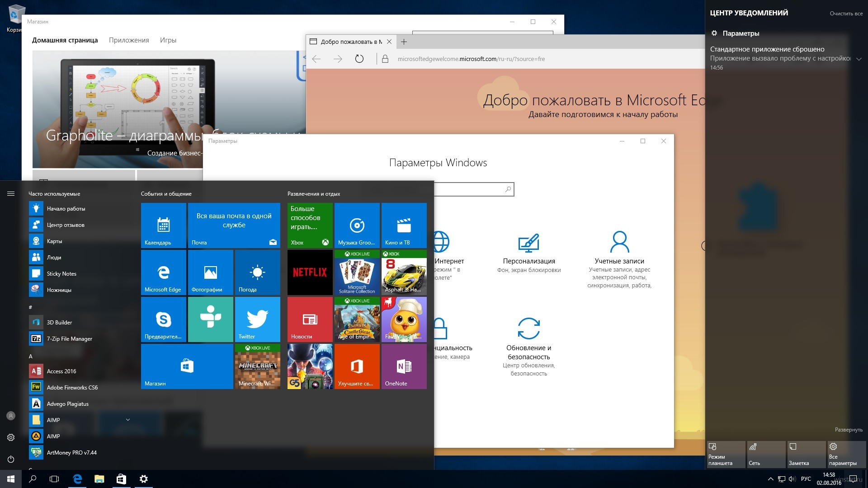Open the OneNote tile

[404, 366]
